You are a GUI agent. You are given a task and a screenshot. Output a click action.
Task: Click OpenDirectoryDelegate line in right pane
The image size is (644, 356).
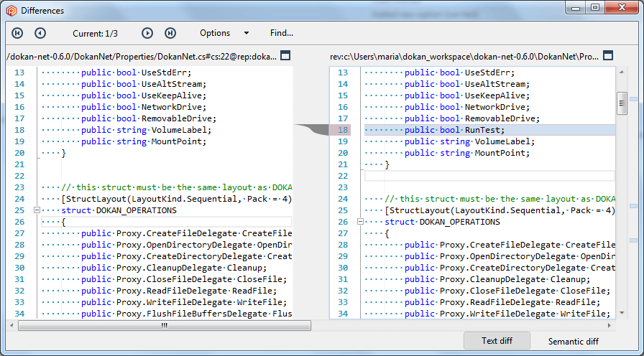[x=489, y=256]
